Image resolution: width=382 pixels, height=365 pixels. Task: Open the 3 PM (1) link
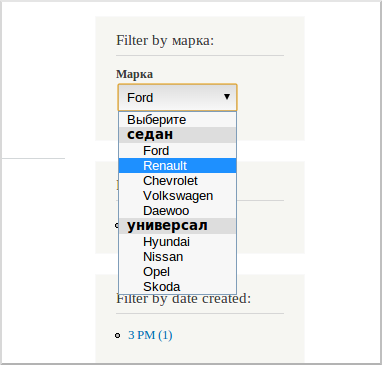(x=150, y=335)
